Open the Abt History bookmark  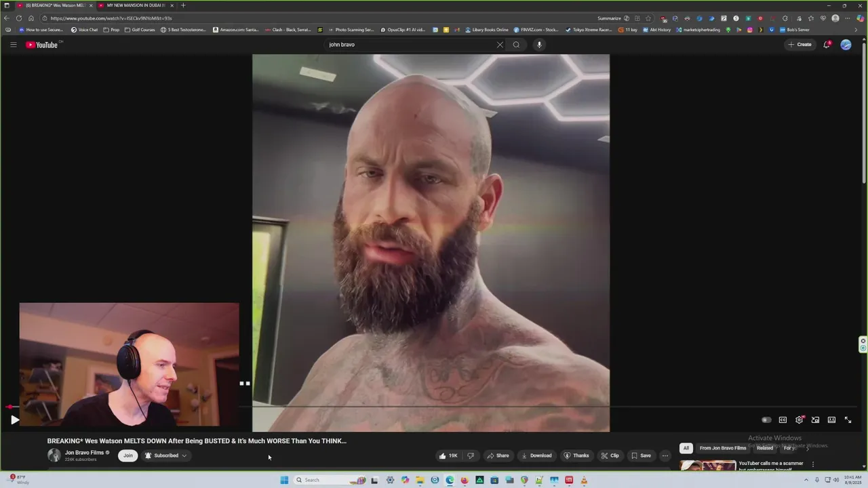(x=656, y=30)
